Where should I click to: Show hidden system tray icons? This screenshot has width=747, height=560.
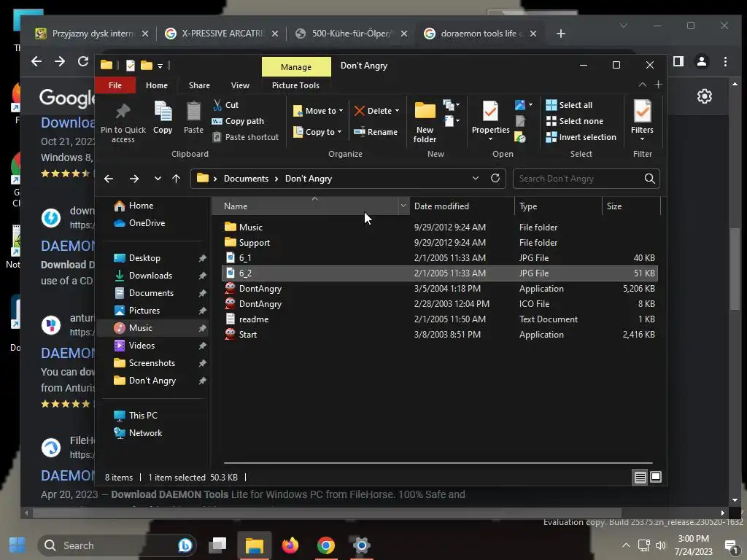click(x=626, y=545)
